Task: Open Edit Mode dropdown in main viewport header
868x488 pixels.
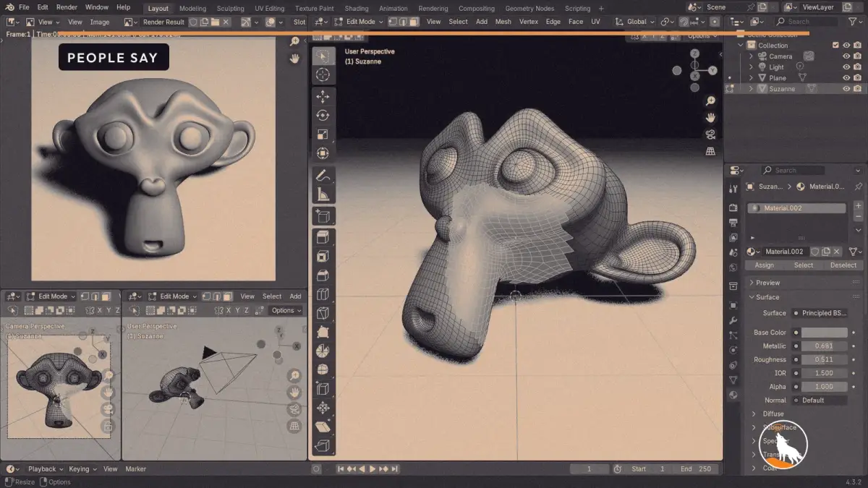Action: coord(359,22)
